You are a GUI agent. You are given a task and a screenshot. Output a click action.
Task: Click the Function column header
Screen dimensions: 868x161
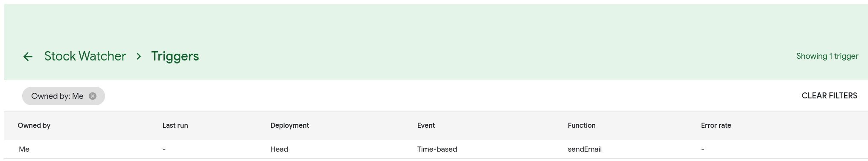(581, 126)
